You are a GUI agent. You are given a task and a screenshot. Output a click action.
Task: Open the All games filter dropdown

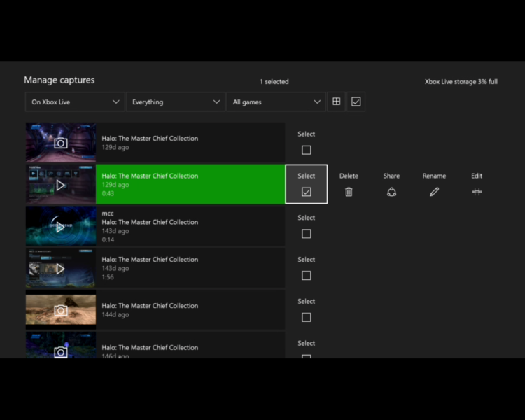pyautogui.click(x=276, y=102)
